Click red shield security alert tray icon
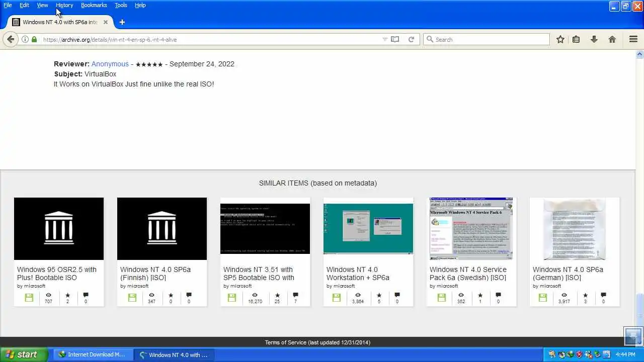The height and width of the screenshot is (362, 644). click(579, 354)
